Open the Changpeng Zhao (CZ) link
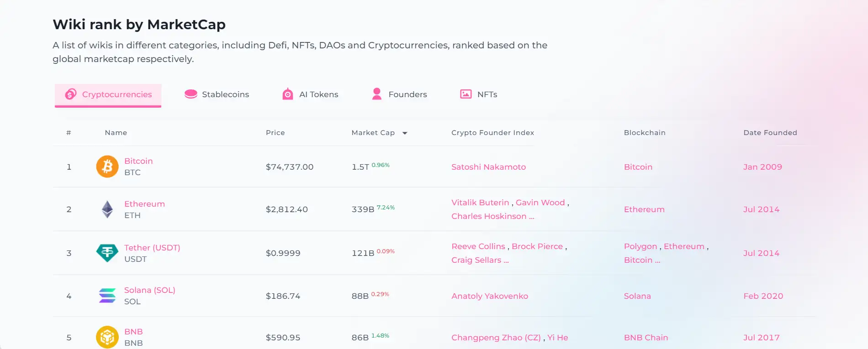Viewport: 868px width, 349px height. pos(496,338)
